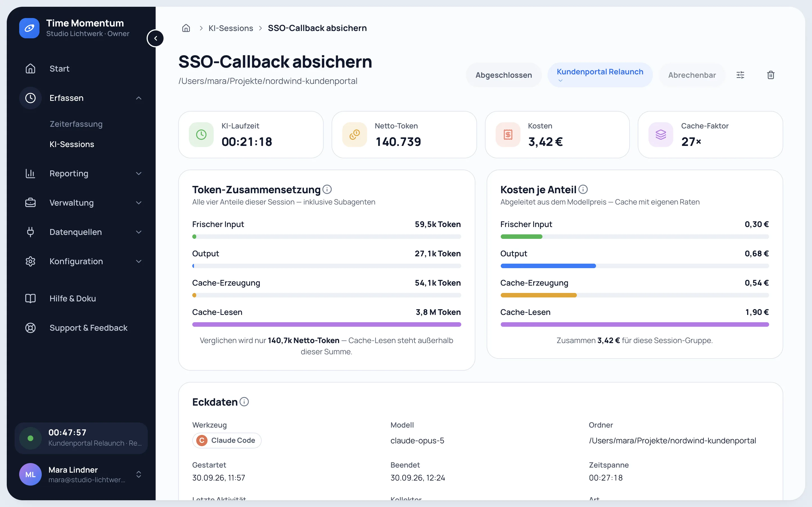
Task: Show info icon next to Kosten je Anteil
Action: click(x=583, y=190)
